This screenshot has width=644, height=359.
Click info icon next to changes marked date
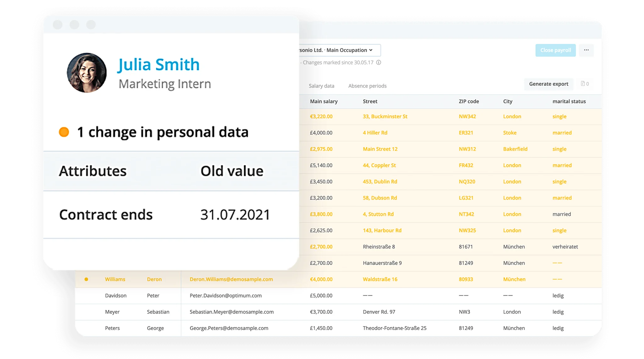click(379, 63)
